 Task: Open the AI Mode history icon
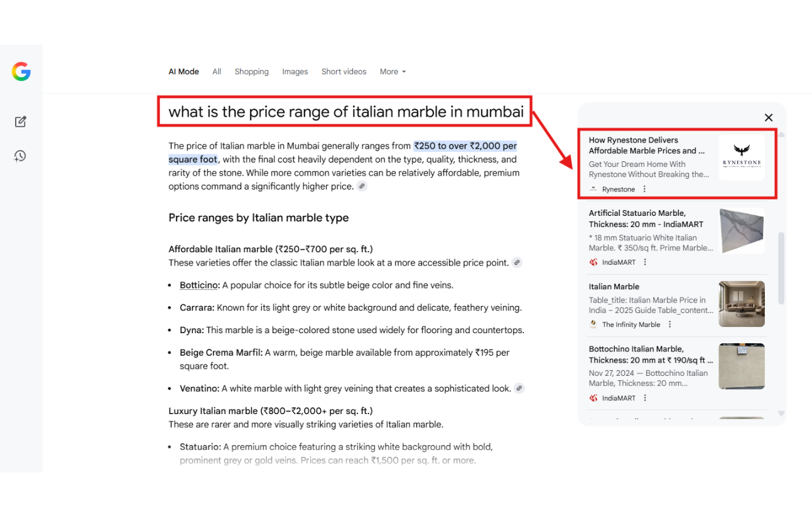[x=21, y=156]
